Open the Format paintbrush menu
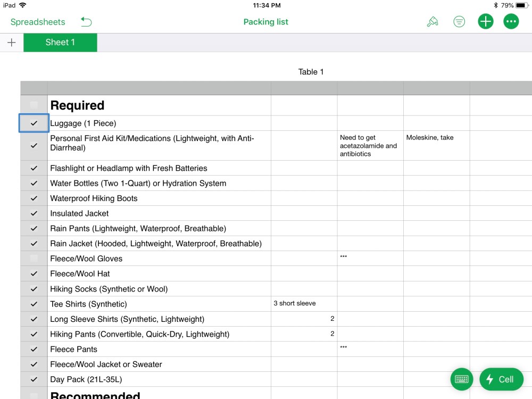532x399 pixels. point(433,22)
